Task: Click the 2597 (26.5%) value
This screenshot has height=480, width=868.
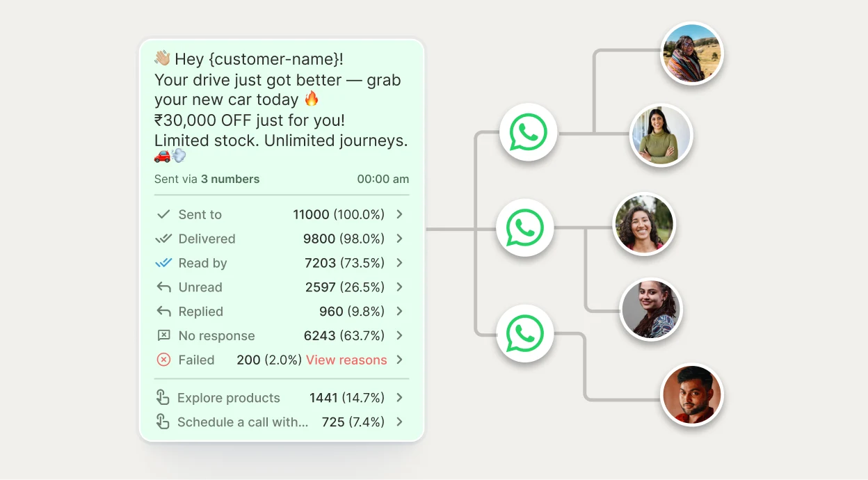Action: pyautogui.click(x=345, y=287)
